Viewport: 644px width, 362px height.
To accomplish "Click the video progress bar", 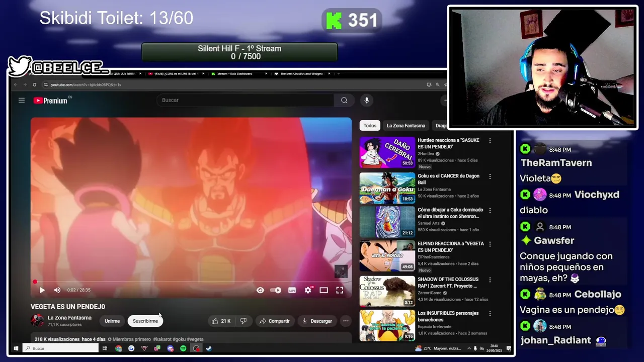I will (x=191, y=282).
